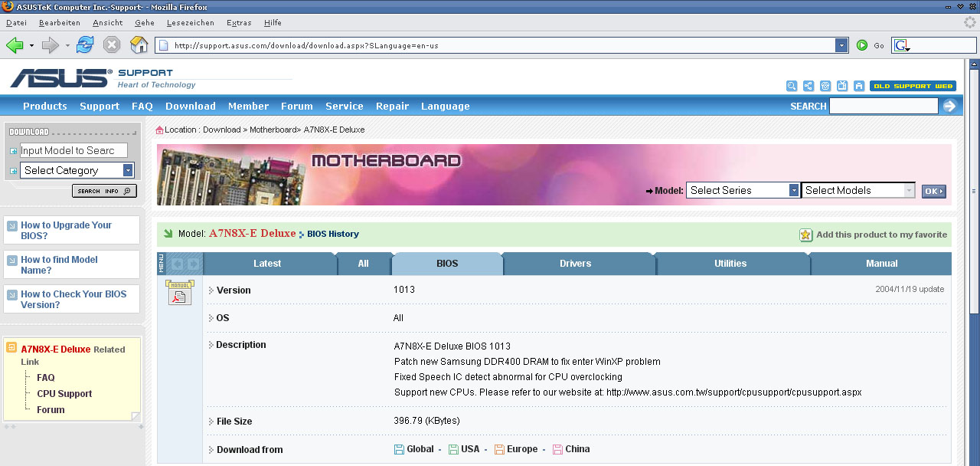Click the China download disk icon
980x466 pixels.
(x=557, y=449)
